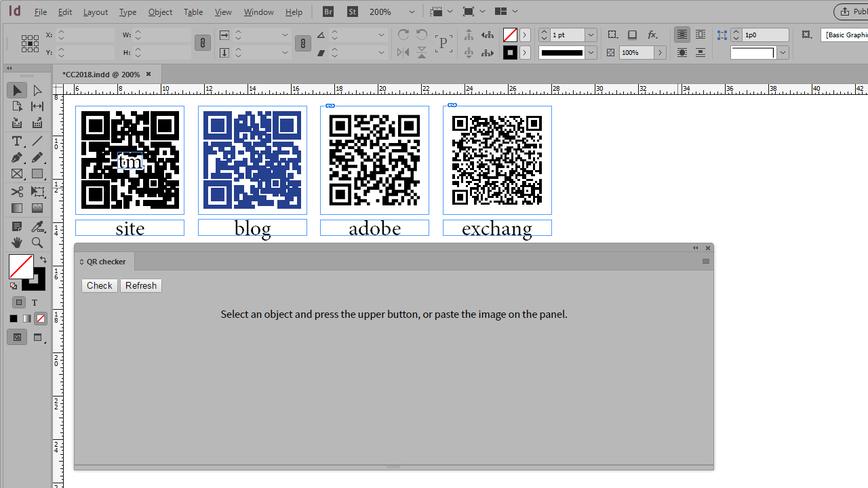Toggle constrain proportions for width and height
The height and width of the screenshot is (488, 868).
tap(202, 43)
